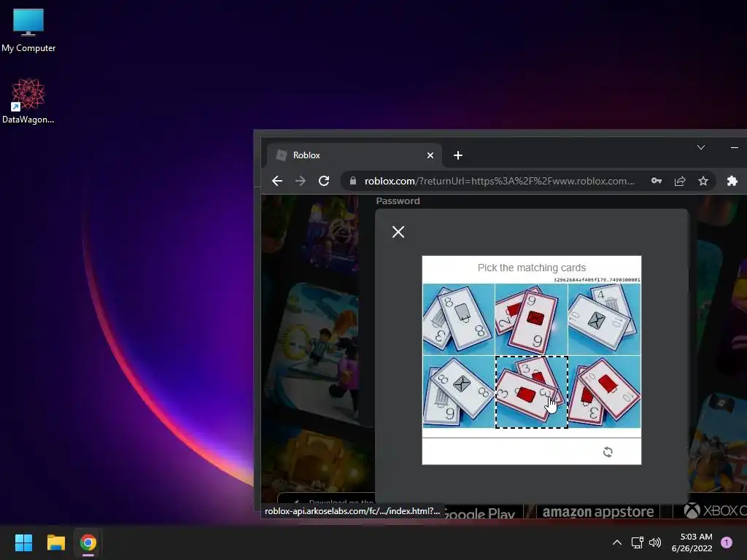The width and height of the screenshot is (747, 560).
Task: Open the volume control in tray
Action: point(656,542)
